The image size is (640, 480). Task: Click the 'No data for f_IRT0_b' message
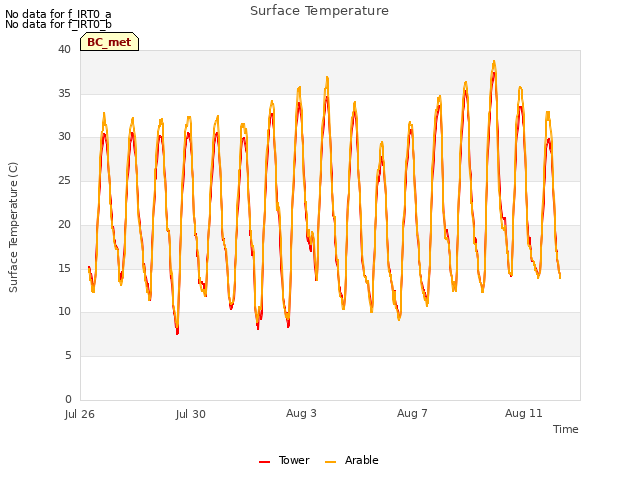[58, 24]
